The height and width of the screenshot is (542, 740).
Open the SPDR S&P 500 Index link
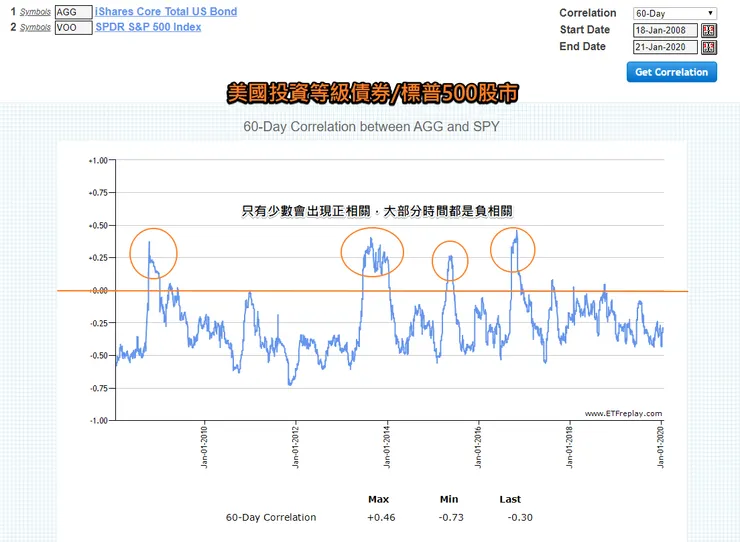[x=148, y=27]
